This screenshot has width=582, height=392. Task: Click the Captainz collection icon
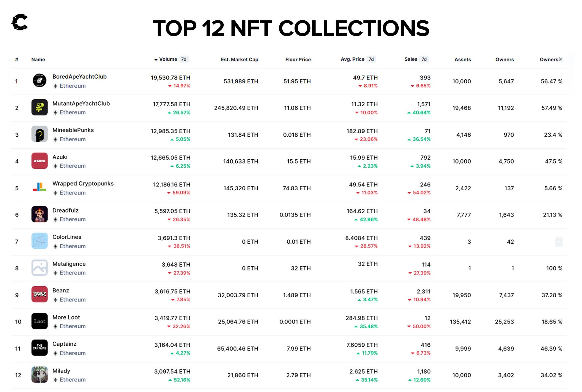point(39,348)
